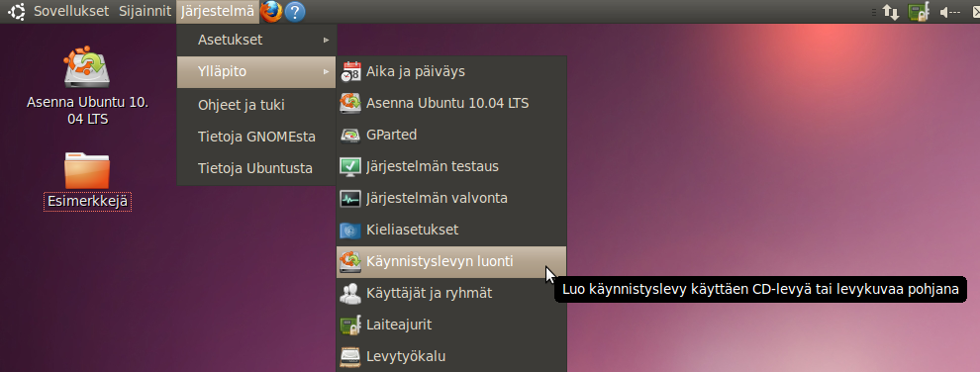The height and width of the screenshot is (372, 980).
Task: Select Kieliasetukset label
Action: coord(413,231)
